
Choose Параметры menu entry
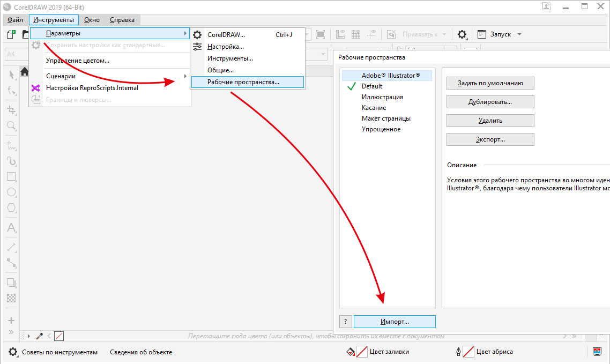110,33
